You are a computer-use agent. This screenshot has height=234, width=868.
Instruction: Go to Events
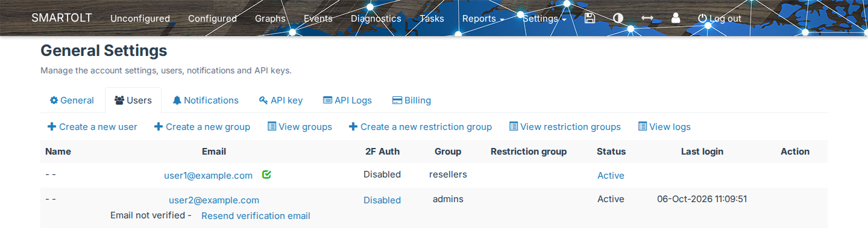[318, 19]
